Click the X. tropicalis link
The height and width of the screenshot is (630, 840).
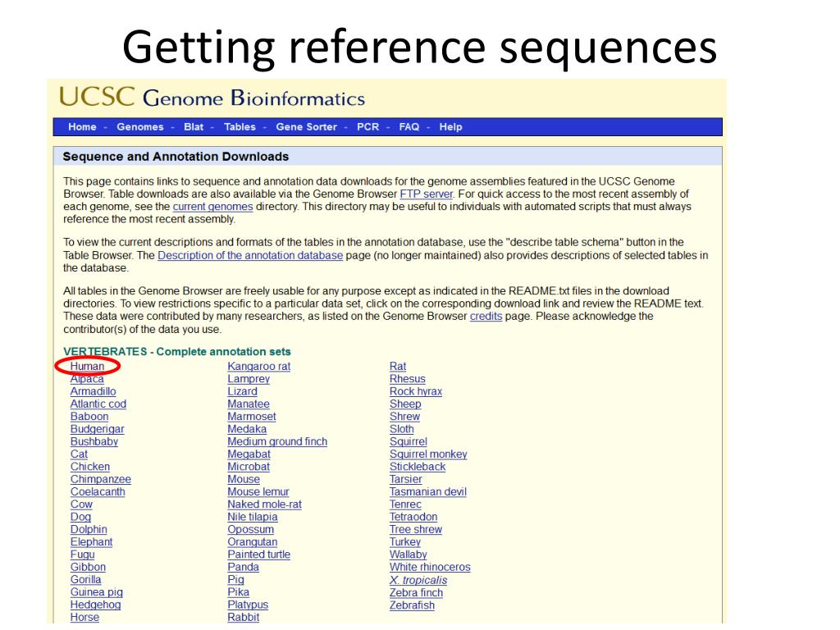[418, 580]
